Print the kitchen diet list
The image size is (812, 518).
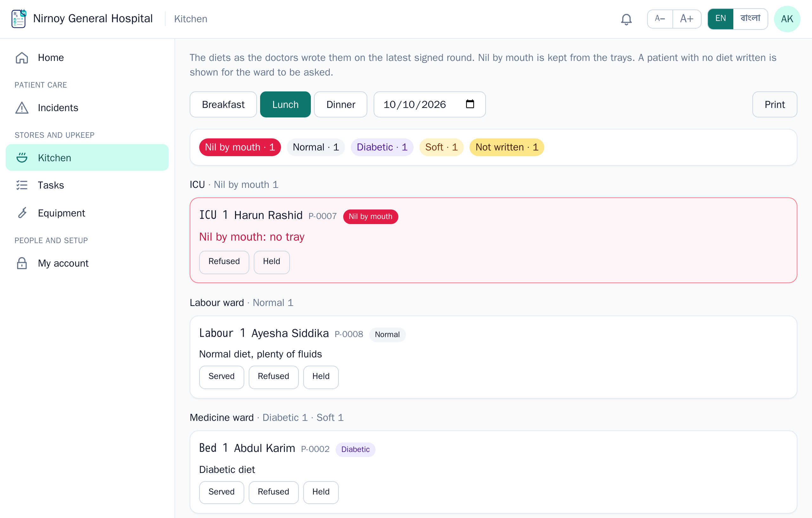[x=775, y=104]
